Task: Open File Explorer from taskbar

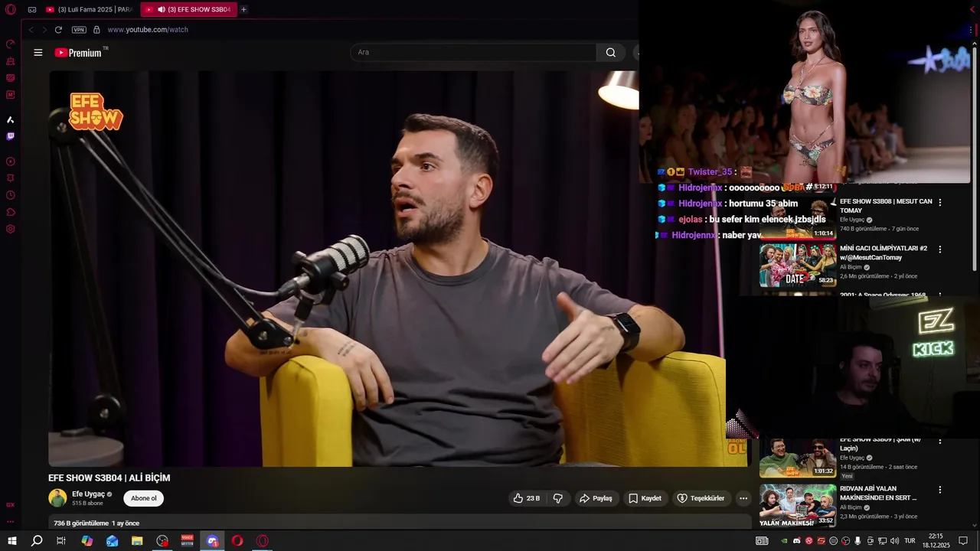Action: point(137,541)
